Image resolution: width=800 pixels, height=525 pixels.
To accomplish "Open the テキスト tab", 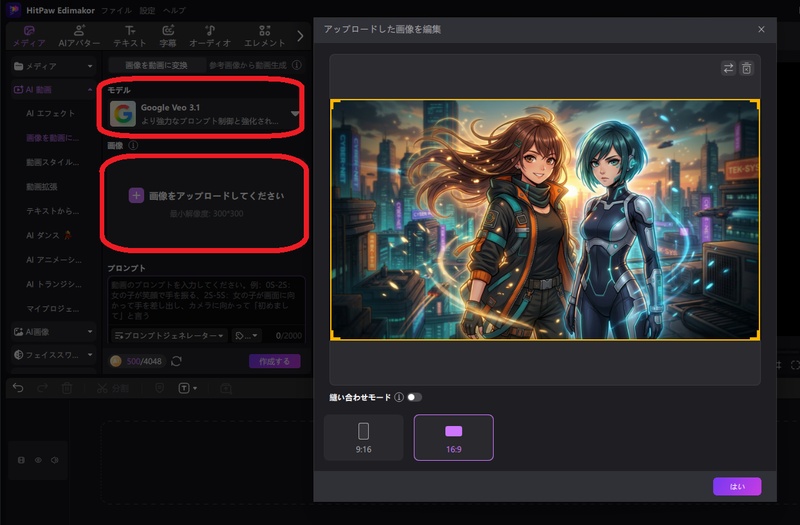I will click(130, 37).
